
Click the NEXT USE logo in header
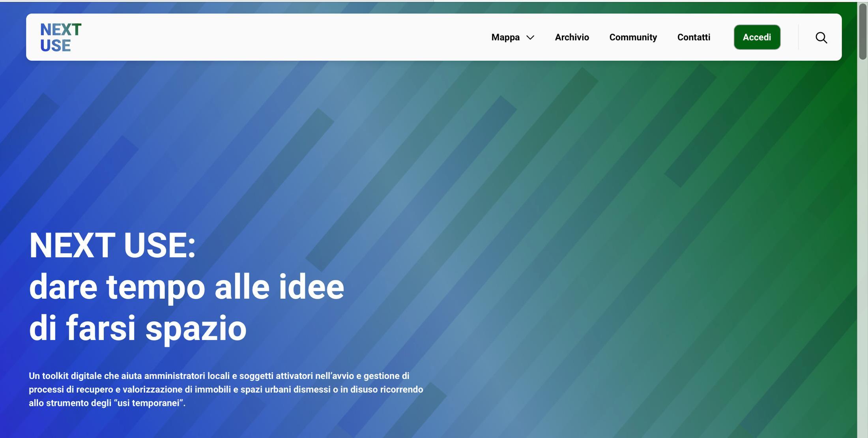(x=60, y=37)
